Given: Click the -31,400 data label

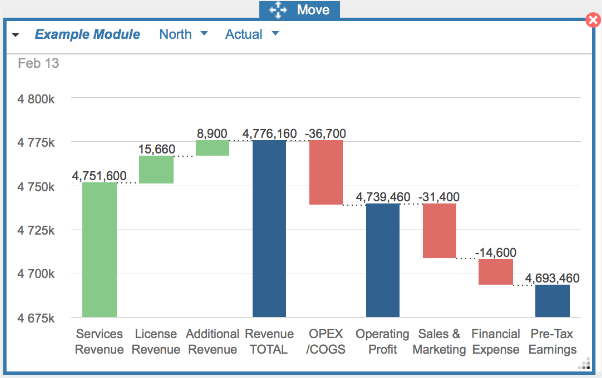Looking at the screenshot, I should tap(439, 197).
